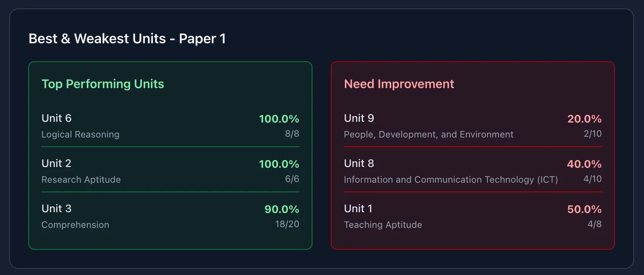Click the 'Comprehension' subject name
Viewport: 644px width, 275px height.
coord(75,225)
